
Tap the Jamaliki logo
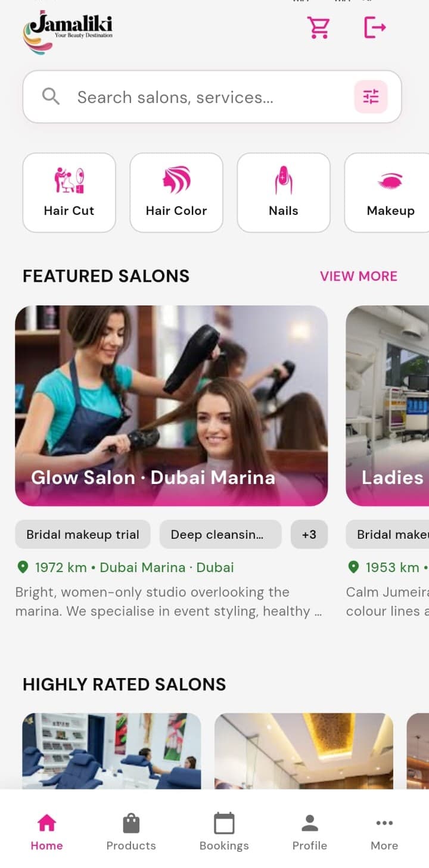[x=67, y=32]
